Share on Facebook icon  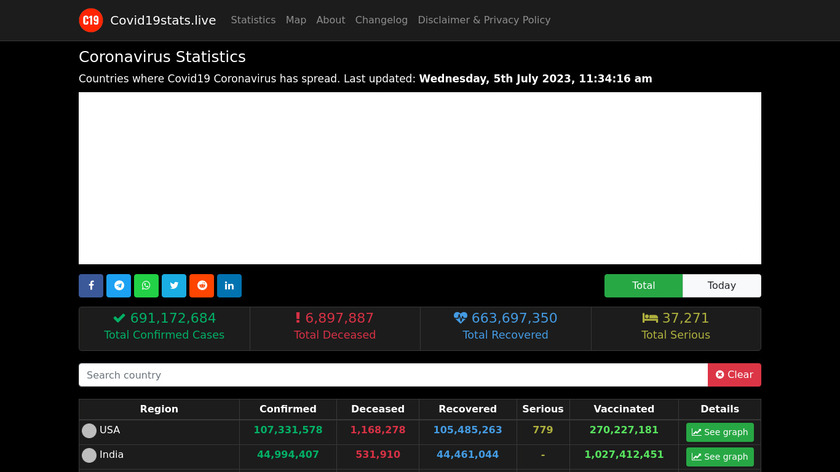click(91, 286)
